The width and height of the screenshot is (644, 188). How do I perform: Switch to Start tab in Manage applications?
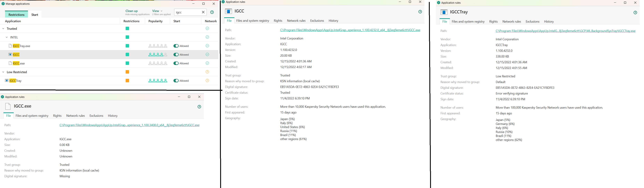(35, 15)
